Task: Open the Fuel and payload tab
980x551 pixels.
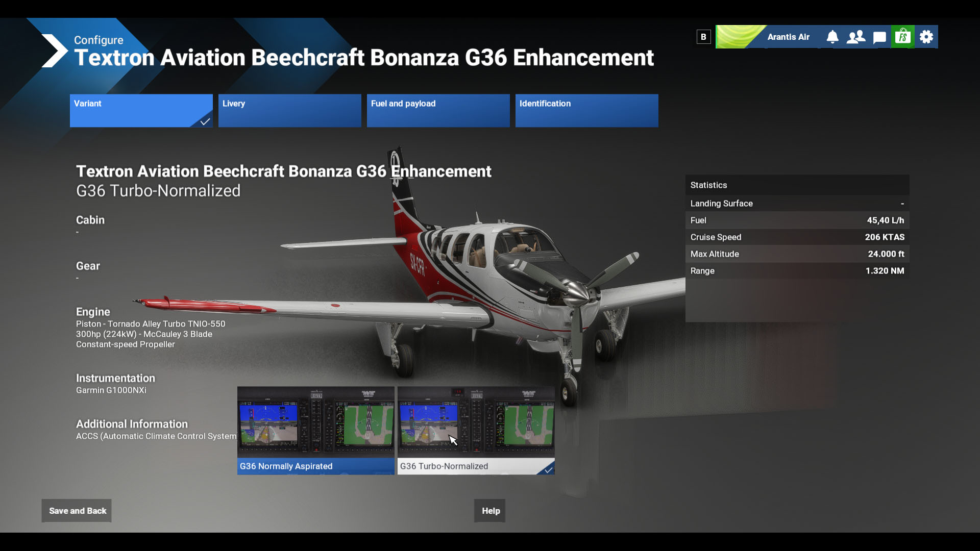Action: [x=438, y=111]
